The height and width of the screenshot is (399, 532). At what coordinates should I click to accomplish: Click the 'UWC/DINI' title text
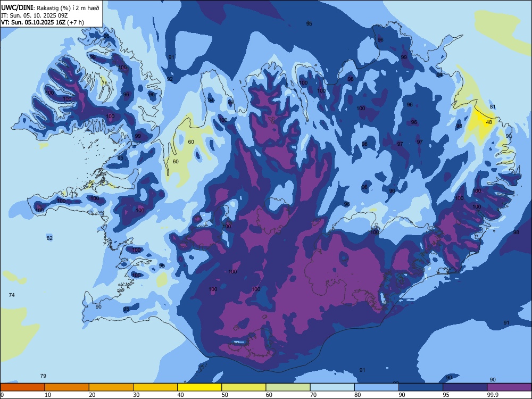pos(17,8)
